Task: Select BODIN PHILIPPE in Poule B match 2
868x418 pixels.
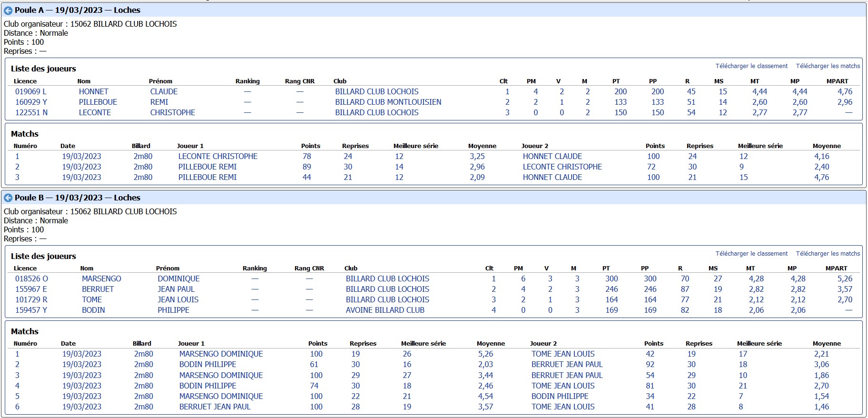Action: 207,364
